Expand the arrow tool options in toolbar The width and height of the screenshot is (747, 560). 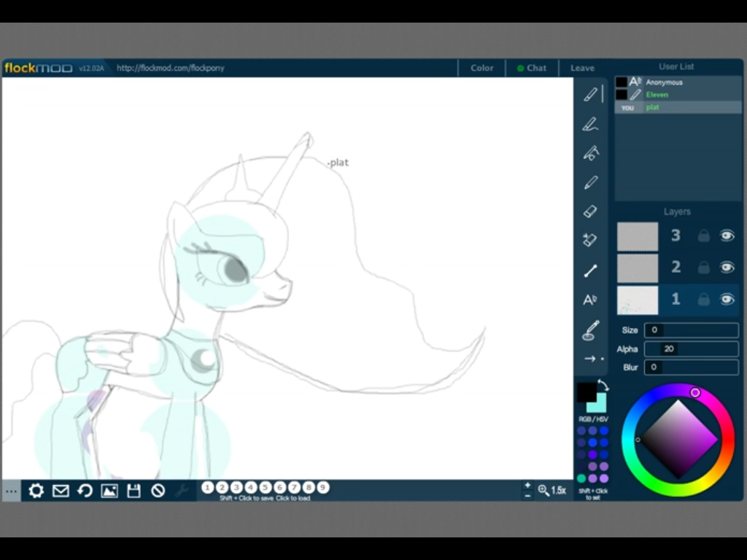pos(593,359)
